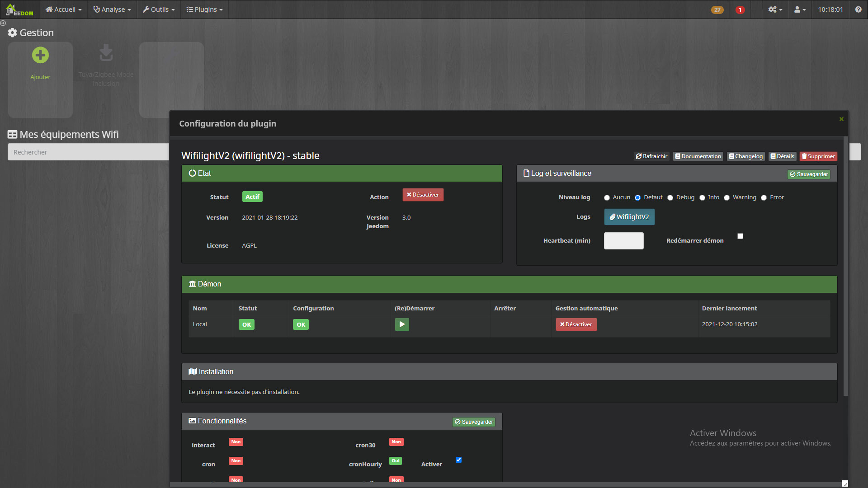Open the Analyse menu
The image size is (868, 488).
tap(112, 9)
